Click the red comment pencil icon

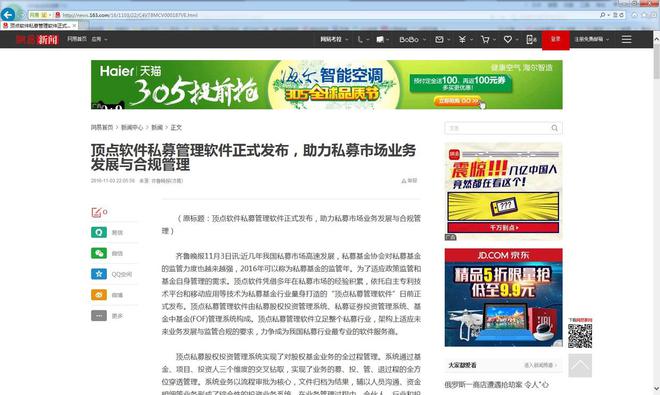97,212
